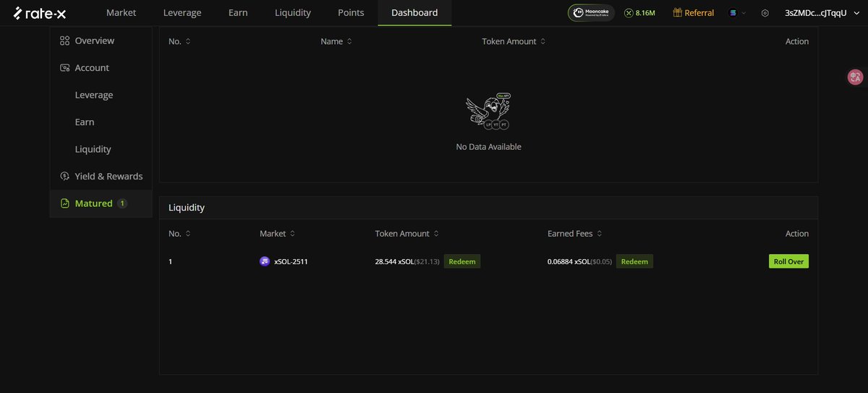868x393 pixels.
Task: Redeem the 28.544 xSOL token amount
Action: [462, 261]
